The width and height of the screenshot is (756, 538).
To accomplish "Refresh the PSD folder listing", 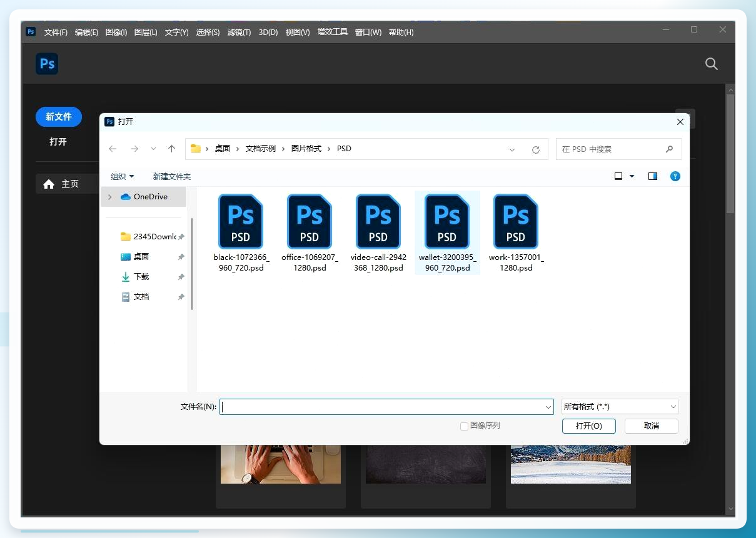I will coord(535,149).
